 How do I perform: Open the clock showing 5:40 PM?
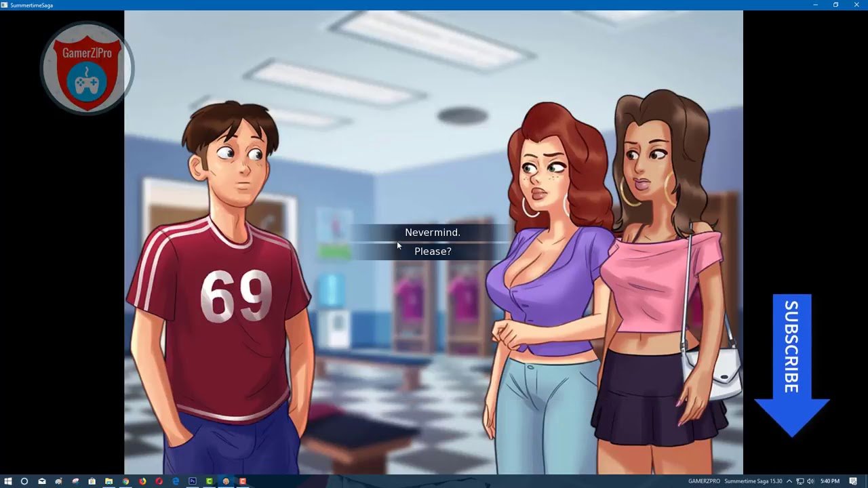click(x=830, y=481)
